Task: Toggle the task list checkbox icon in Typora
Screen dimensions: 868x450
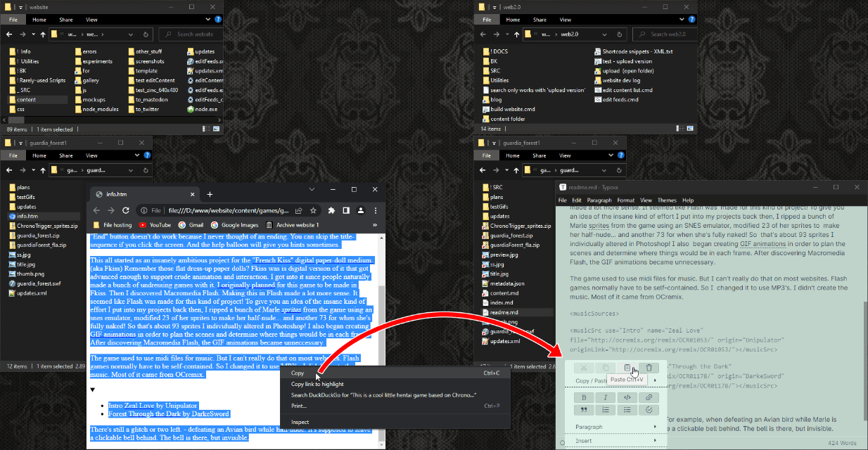Action: [649, 410]
